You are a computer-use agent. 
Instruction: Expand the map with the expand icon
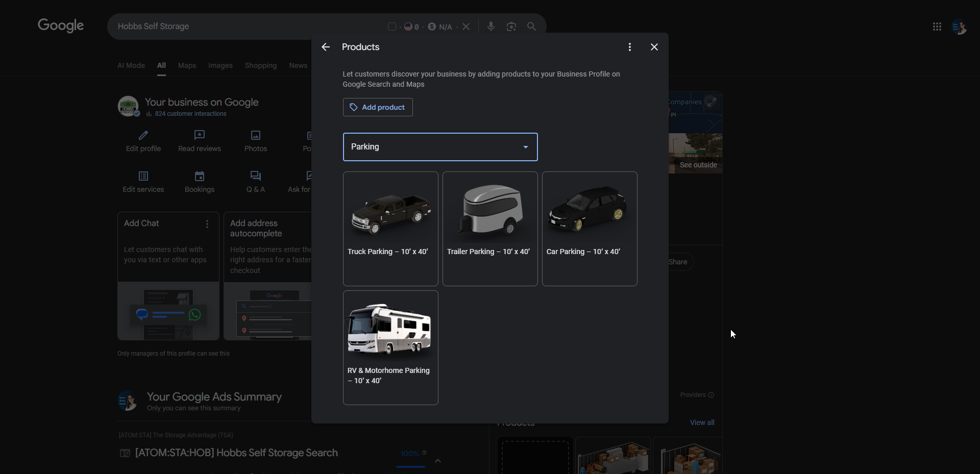pos(712,102)
